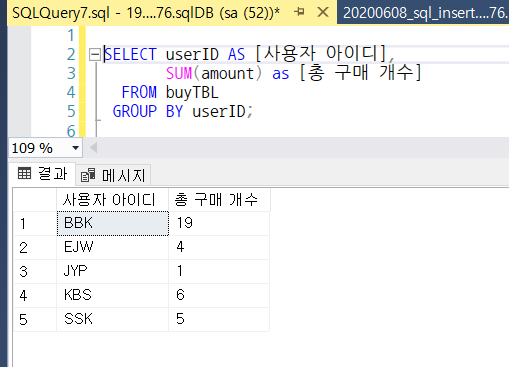The height and width of the screenshot is (367, 509).
Task: Select cell EJW in results
Action: [113, 247]
